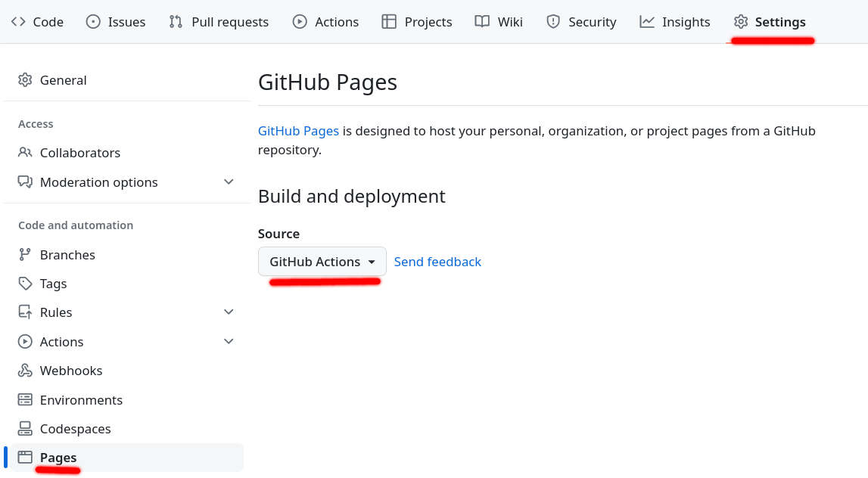Click the Insights graph icon

647,22
